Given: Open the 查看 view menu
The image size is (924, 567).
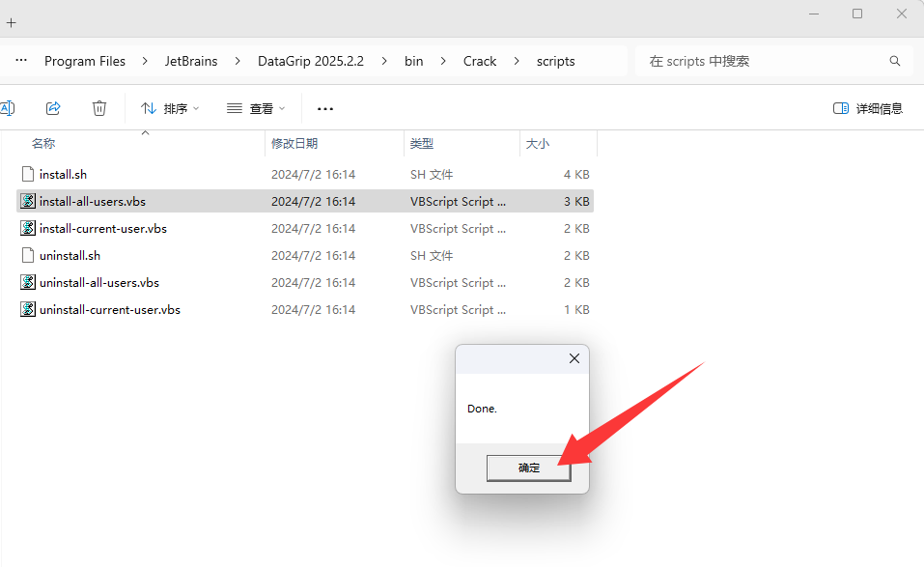Looking at the screenshot, I should pyautogui.click(x=256, y=108).
